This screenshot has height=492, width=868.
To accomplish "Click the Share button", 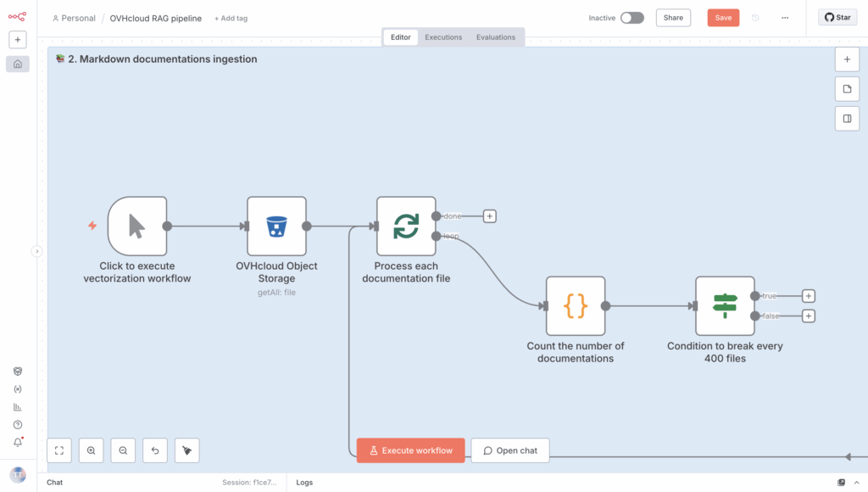I will (673, 18).
